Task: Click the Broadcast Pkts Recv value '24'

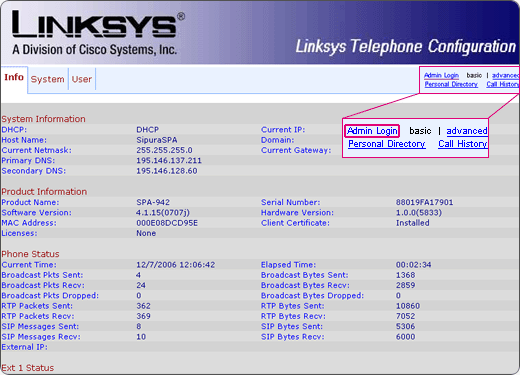Action: (141, 285)
